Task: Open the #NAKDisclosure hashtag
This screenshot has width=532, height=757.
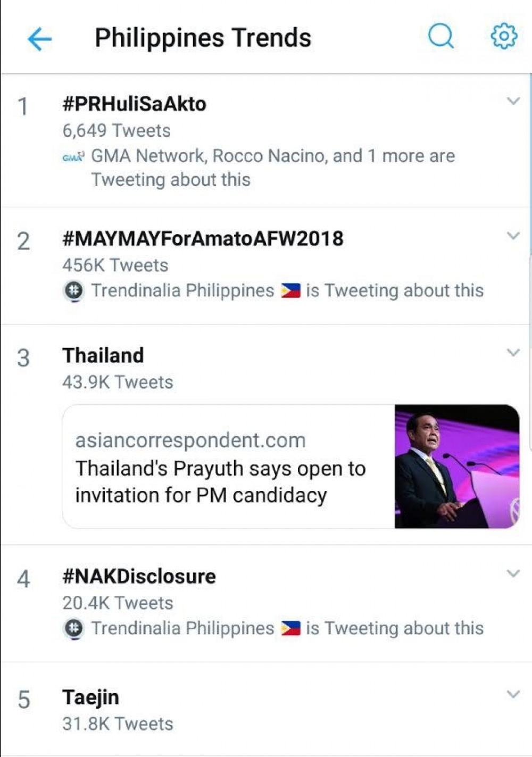Action: click(x=139, y=576)
